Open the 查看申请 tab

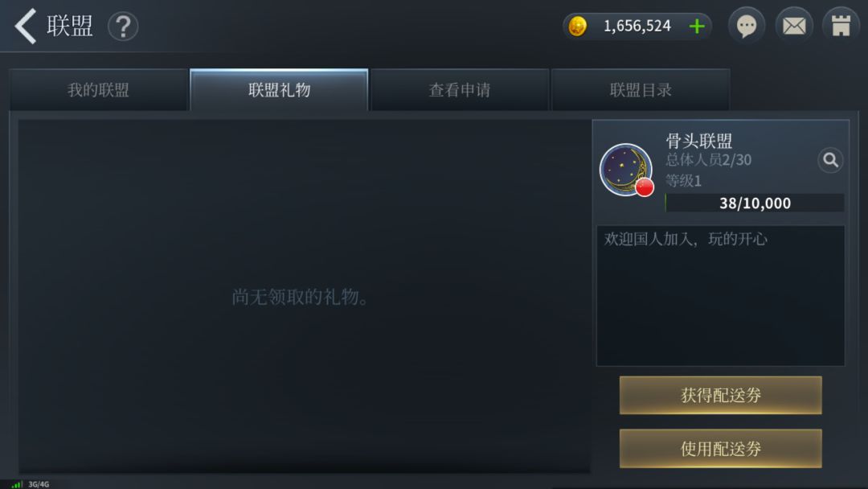[460, 90]
